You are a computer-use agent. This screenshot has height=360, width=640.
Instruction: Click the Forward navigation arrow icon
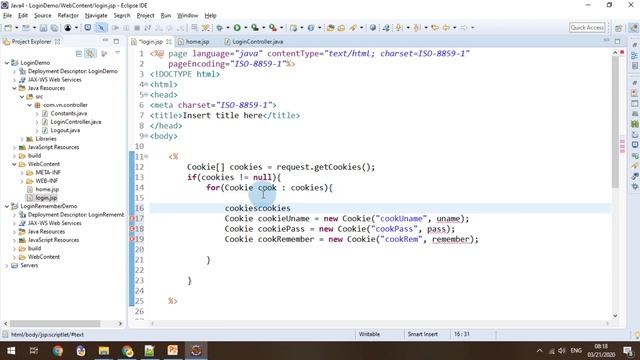point(464,28)
